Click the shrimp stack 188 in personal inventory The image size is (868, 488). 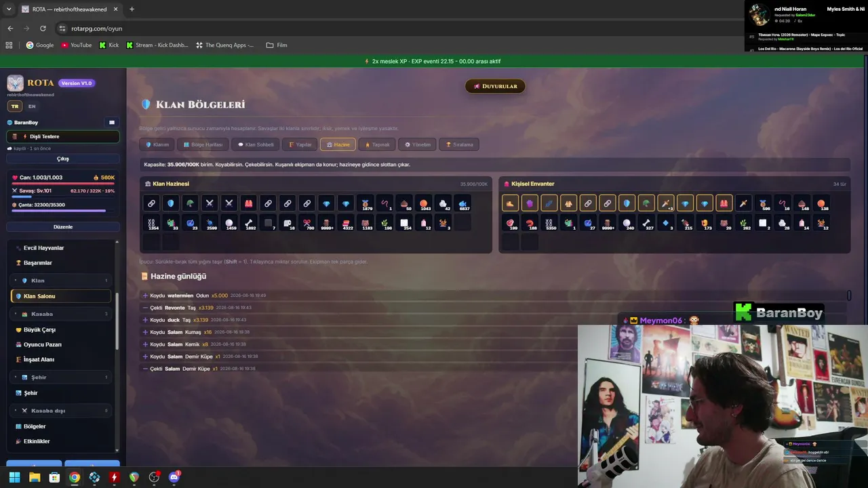pos(530,223)
